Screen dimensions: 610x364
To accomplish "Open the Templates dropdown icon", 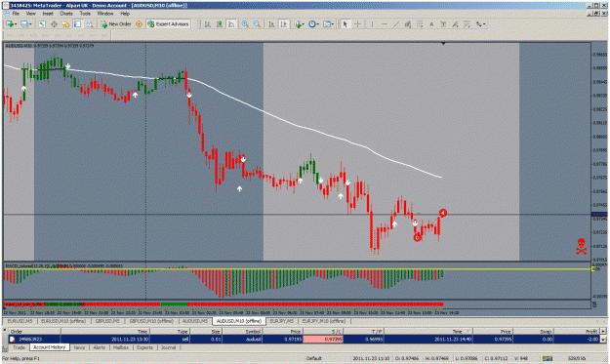I will [x=328, y=24].
